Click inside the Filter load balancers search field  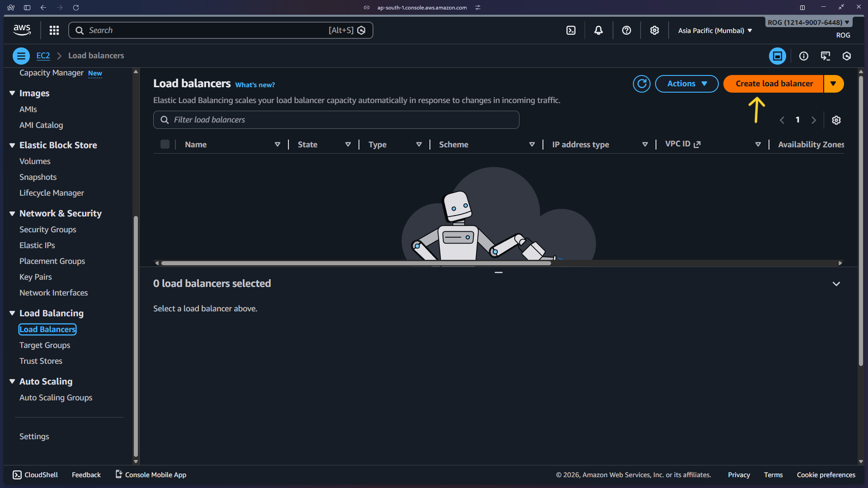pyautogui.click(x=336, y=120)
